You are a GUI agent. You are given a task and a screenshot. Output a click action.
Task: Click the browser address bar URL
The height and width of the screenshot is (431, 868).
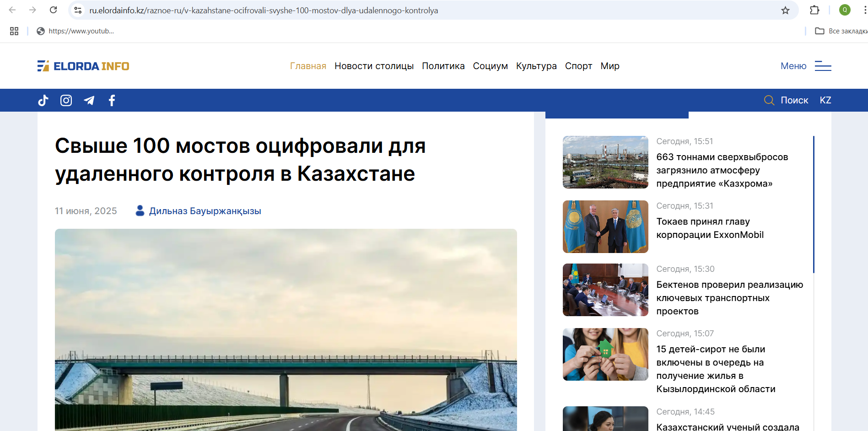[264, 10]
